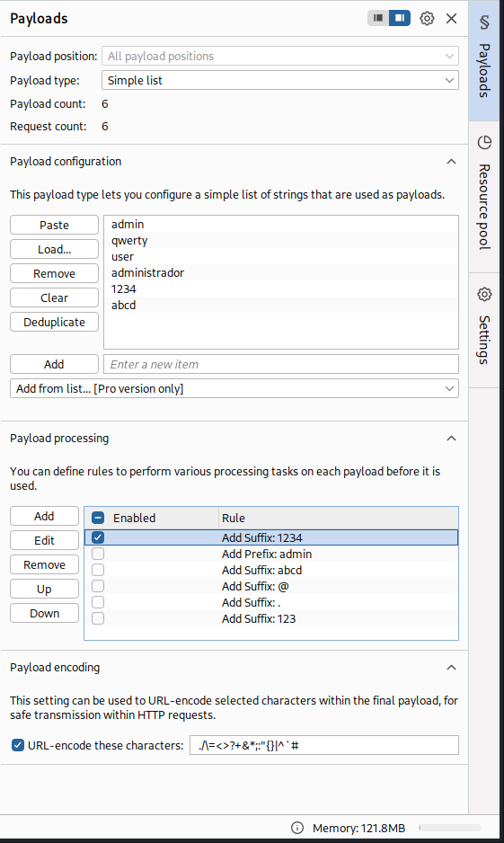This screenshot has height=843, width=504.
Task: Click the memory usage progress bar
Action: click(450, 828)
